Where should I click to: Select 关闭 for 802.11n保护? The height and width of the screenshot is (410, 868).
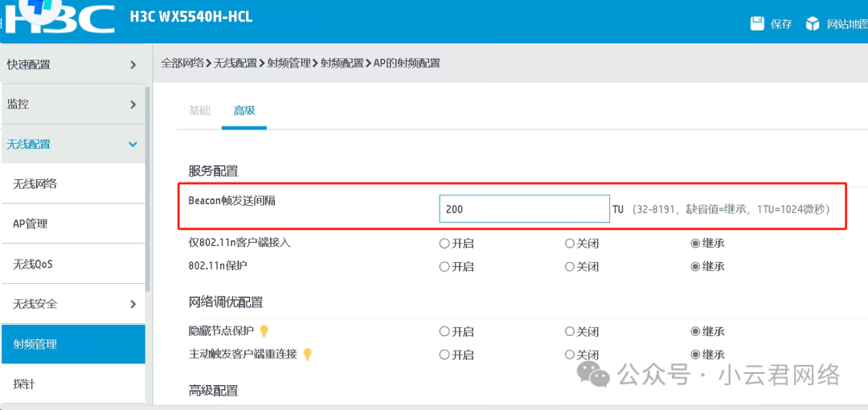[570, 266]
